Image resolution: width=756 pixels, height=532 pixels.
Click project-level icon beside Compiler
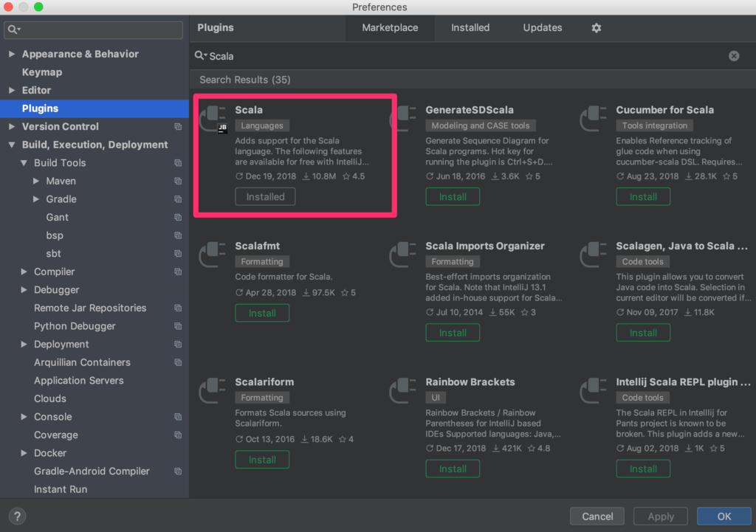[x=178, y=272]
